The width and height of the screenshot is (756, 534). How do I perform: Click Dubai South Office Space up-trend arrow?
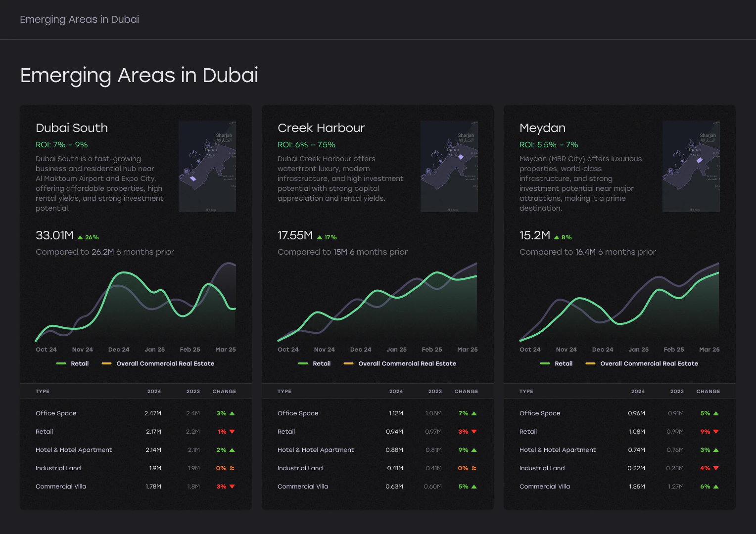pyautogui.click(x=232, y=413)
